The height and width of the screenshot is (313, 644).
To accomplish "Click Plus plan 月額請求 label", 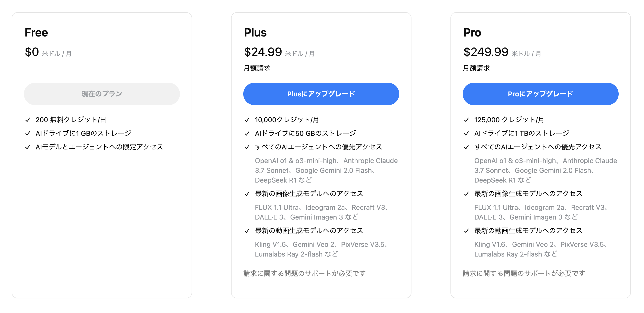I will click(257, 68).
